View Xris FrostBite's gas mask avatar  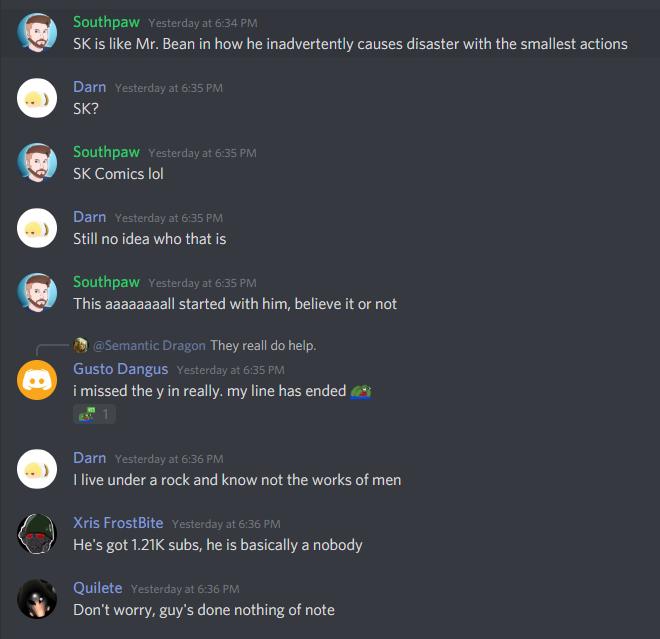tap(37, 534)
